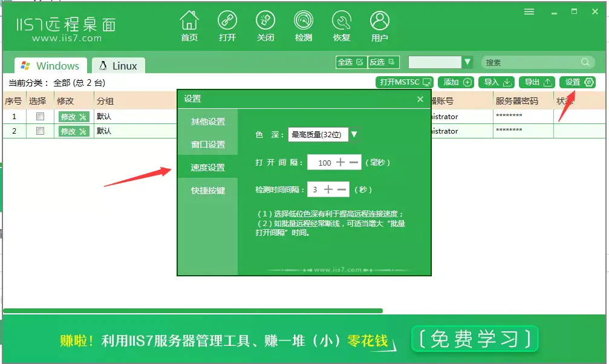Click the 导入 import button
The width and height of the screenshot is (609, 364).
[497, 82]
